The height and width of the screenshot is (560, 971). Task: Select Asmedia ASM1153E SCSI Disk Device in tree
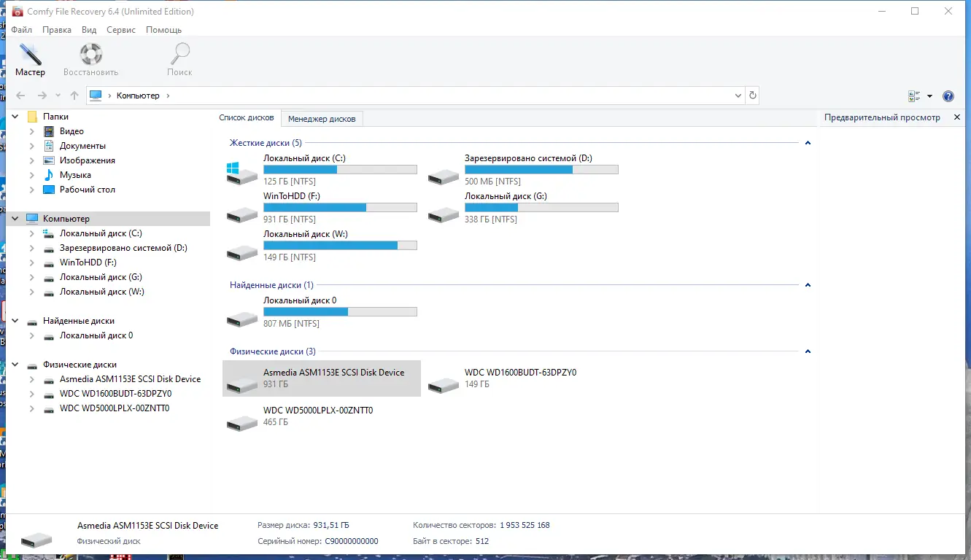click(130, 379)
